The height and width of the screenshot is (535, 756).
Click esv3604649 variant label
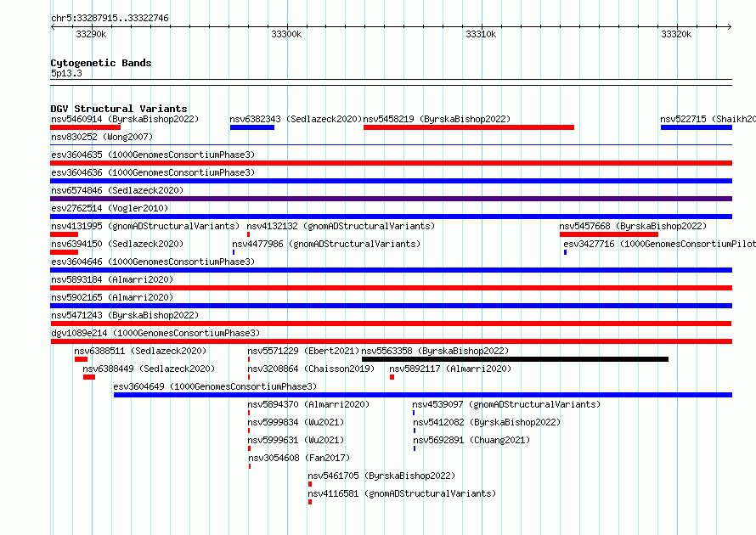pyautogui.click(x=215, y=386)
